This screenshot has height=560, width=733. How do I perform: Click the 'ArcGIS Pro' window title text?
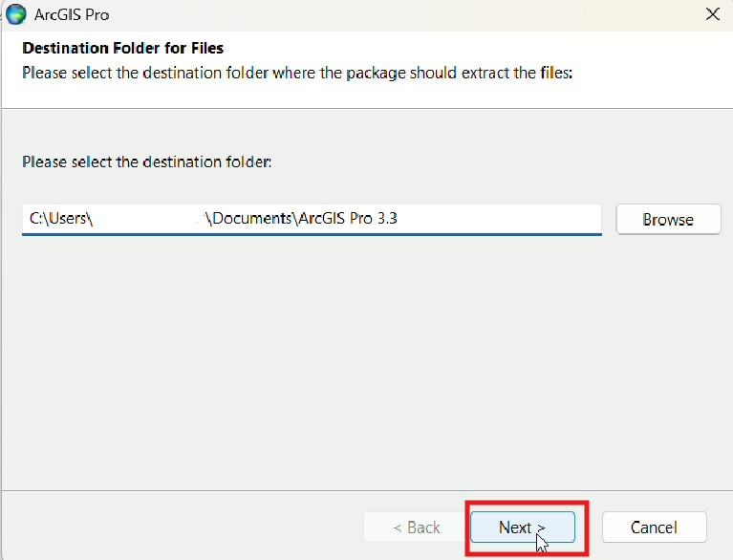tap(72, 14)
